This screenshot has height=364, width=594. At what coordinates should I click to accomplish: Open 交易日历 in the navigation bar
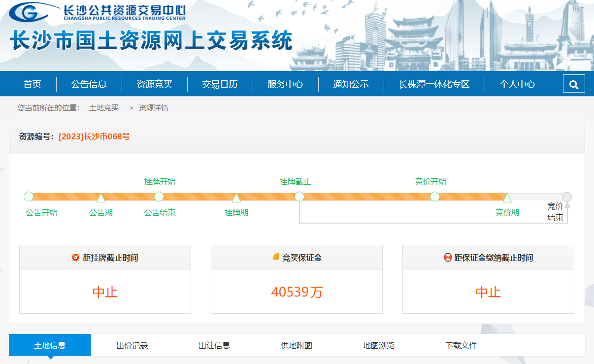pyautogui.click(x=220, y=84)
